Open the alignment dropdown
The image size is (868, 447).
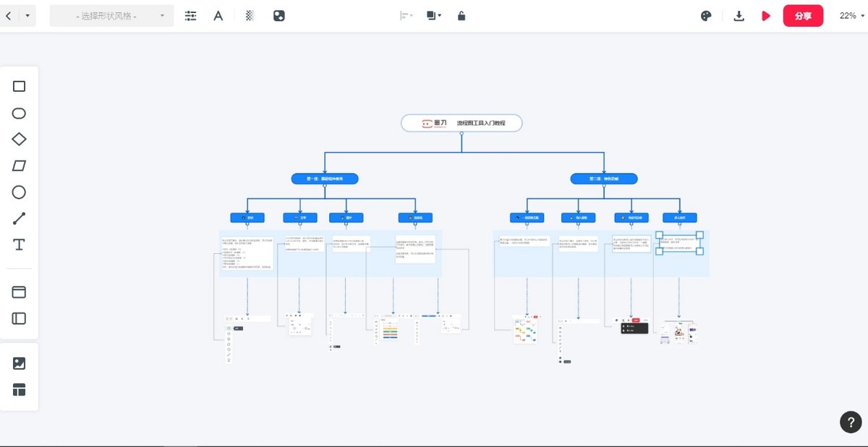[407, 15]
